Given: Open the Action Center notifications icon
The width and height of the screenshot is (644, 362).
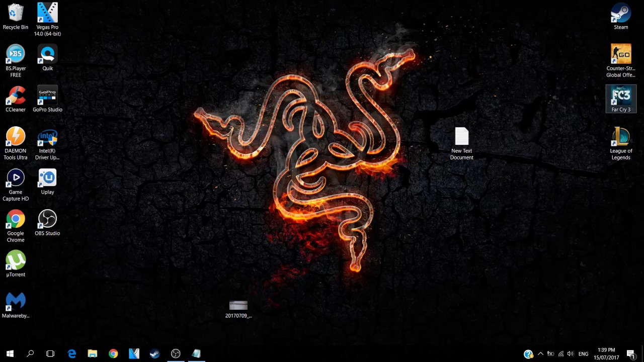Looking at the screenshot, I should (630, 353).
